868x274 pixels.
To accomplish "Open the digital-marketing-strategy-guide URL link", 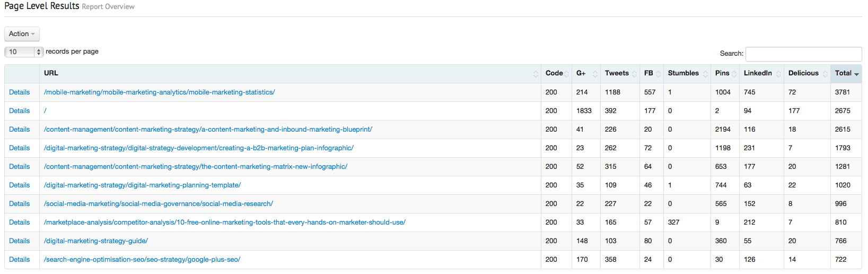I will (95, 241).
